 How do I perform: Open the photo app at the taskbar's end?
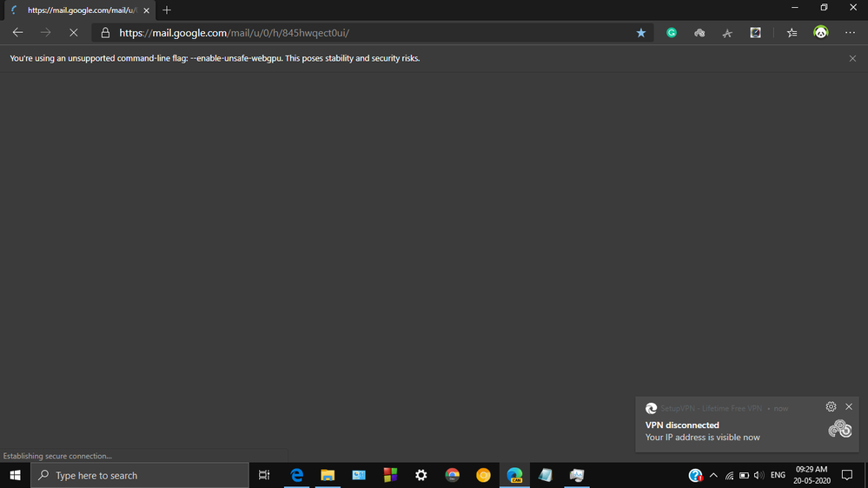[x=577, y=475]
